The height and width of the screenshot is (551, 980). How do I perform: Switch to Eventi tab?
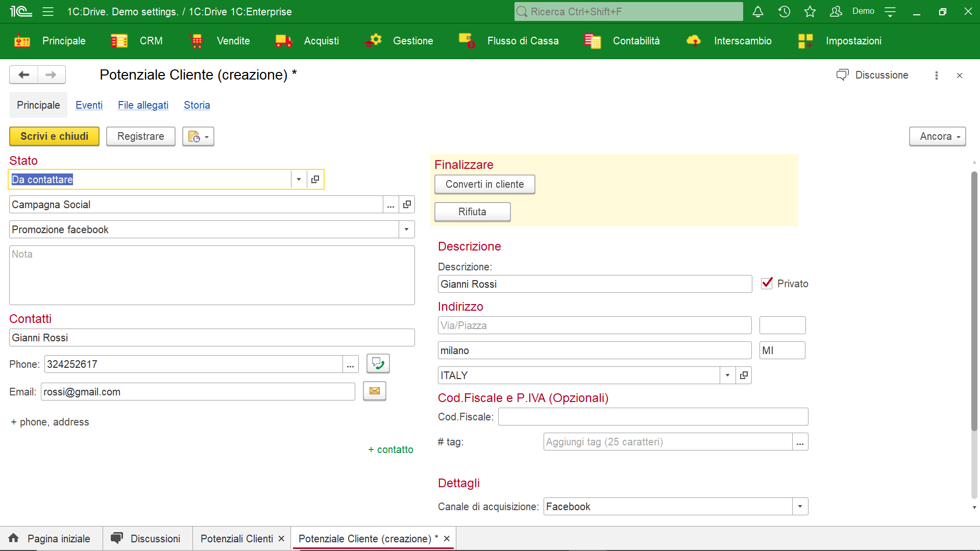89,105
